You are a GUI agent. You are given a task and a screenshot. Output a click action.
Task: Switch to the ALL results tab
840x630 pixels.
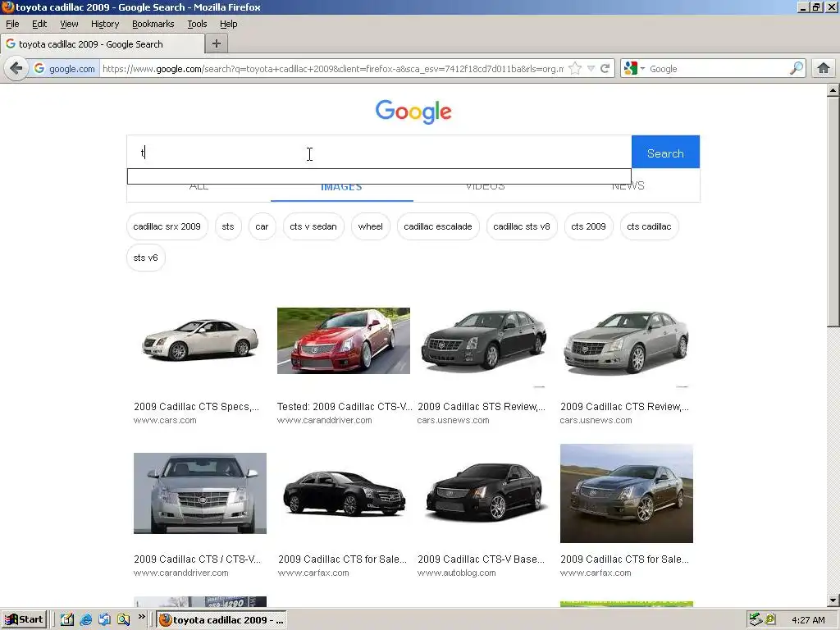pos(199,188)
